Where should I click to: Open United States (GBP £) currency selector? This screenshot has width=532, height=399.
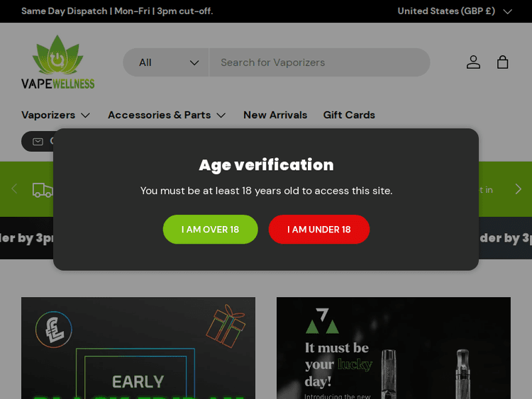coord(454,11)
